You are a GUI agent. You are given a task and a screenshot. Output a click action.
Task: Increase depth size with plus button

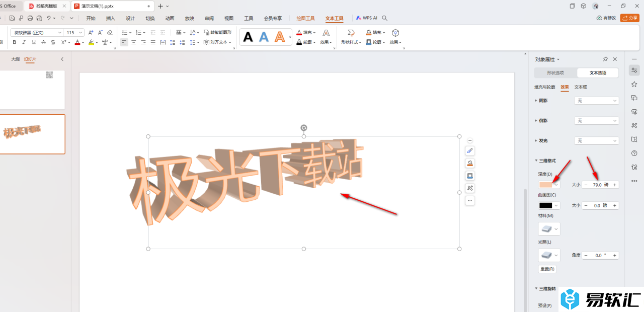click(x=615, y=185)
